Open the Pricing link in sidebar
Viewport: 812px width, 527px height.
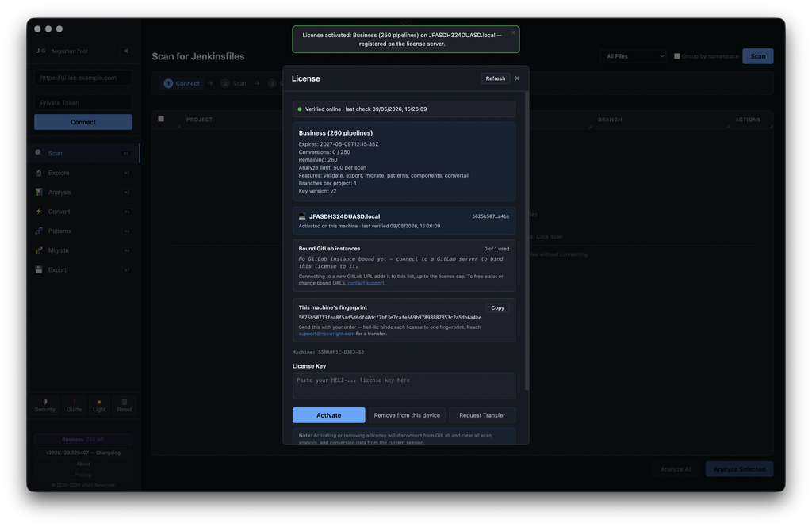(x=82, y=475)
